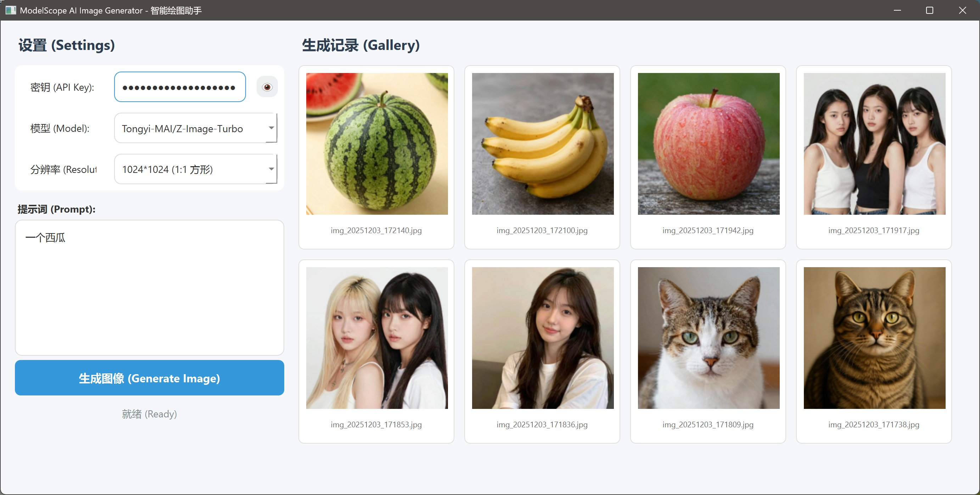Open the watermelon thumbnail img_20251203_172140.jpg
This screenshot has height=495, width=980.
pos(377,144)
